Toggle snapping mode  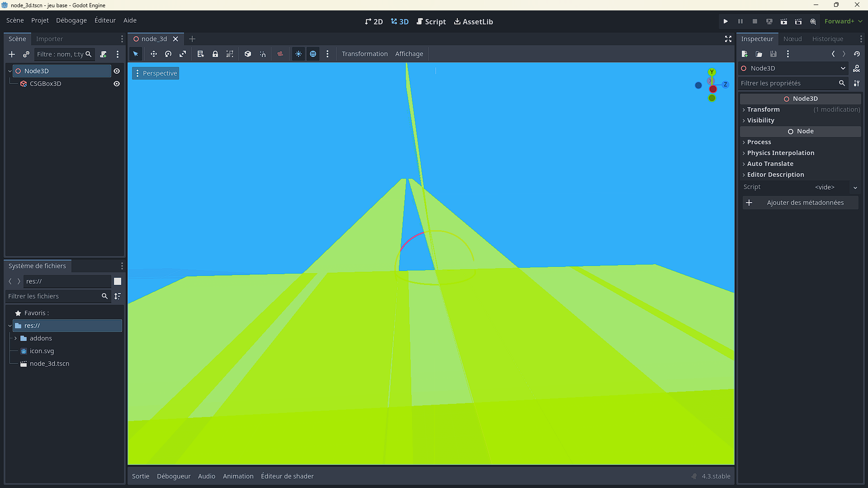click(x=262, y=54)
